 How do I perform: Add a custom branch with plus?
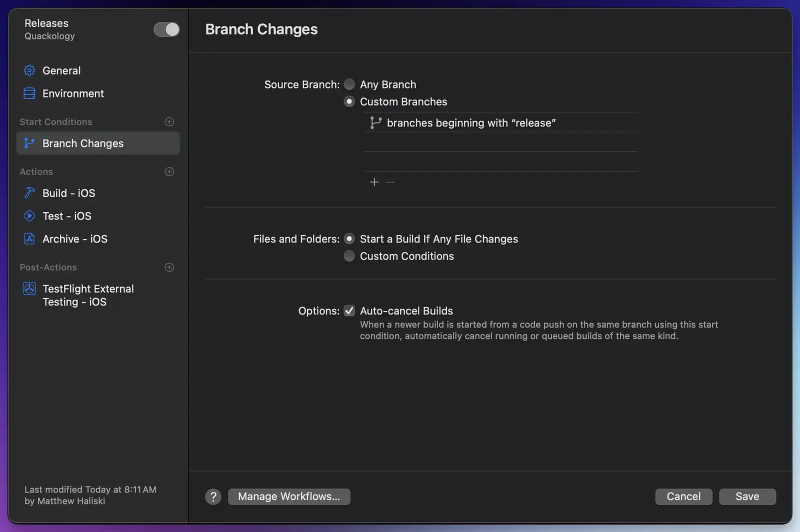[x=374, y=182]
